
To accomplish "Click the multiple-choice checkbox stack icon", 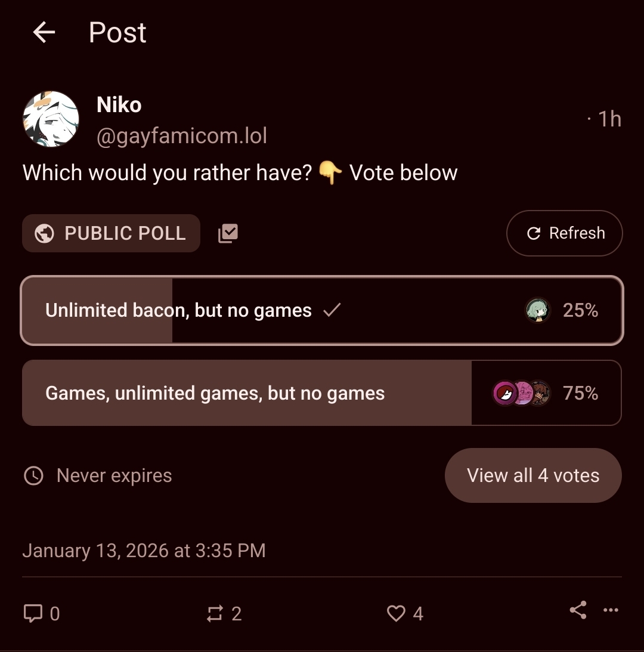I will click(228, 233).
